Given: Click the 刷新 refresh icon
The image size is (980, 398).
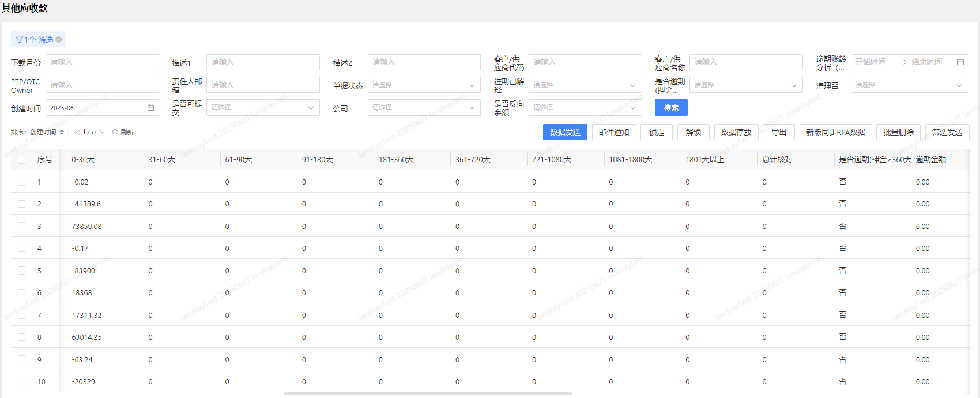Looking at the screenshot, I should click(115, 132).
